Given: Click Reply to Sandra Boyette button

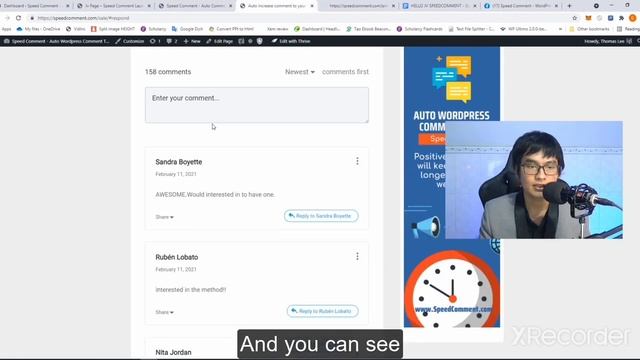Looking at the screenshot, I should tap(321, 216).
